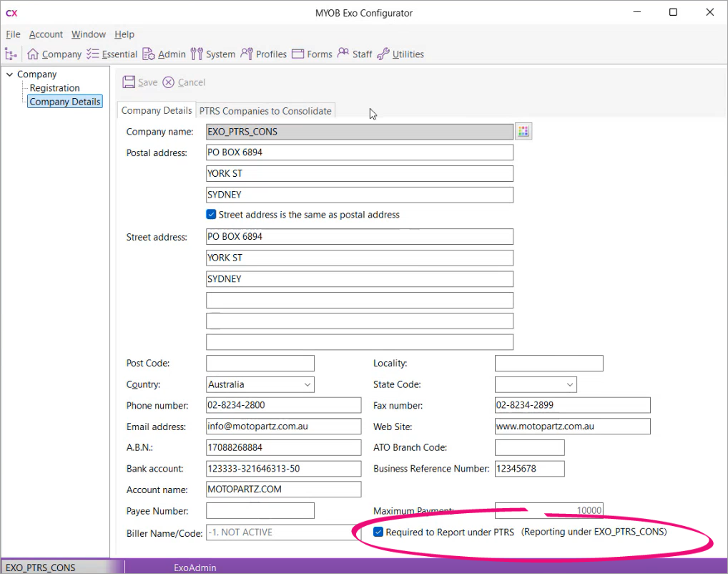Open the Company toolbar section

pyautogui.click(x=54, y=54)
